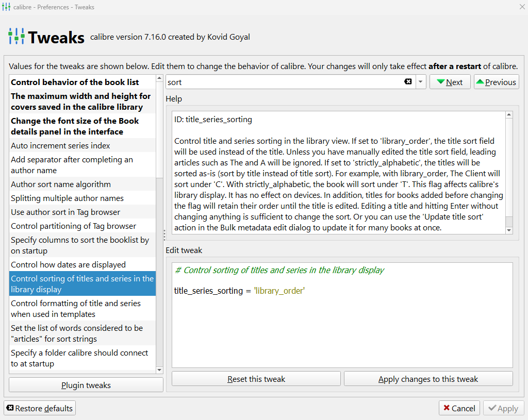The image size is (528, 420).
Task: Click the splitter handle between list and help
Action: pos(164,235)
